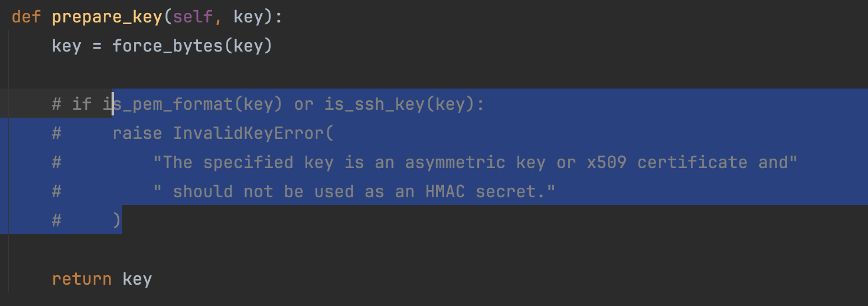This screenshot has width=868, height=306.
Task: Click the key variable being assigned
Action: pyautogui.click(x=66, y=46)
